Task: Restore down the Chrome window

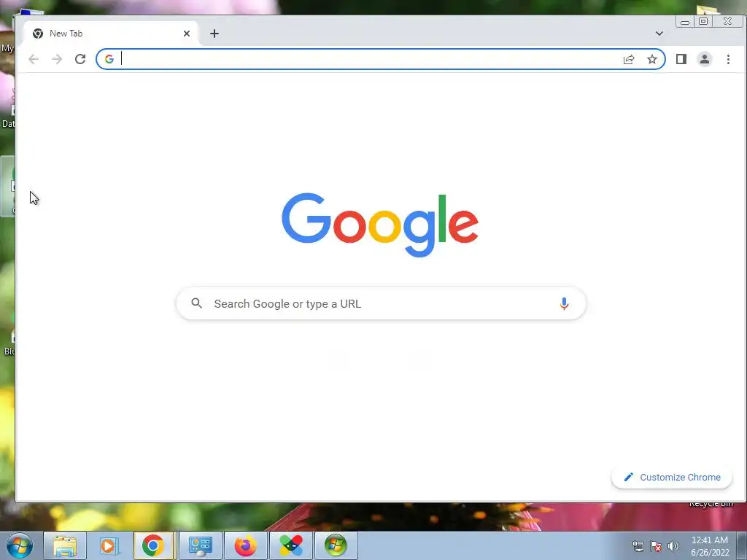Action: click(703, 21)
